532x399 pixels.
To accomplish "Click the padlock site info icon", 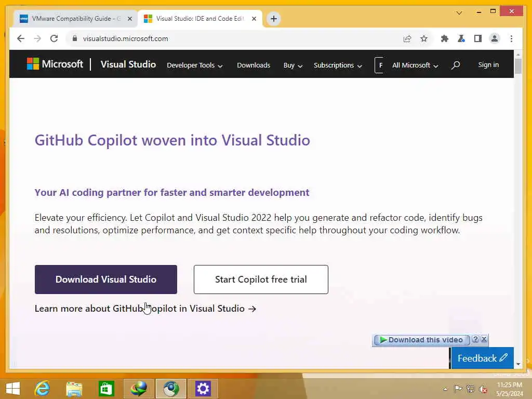I will point(75,38).
